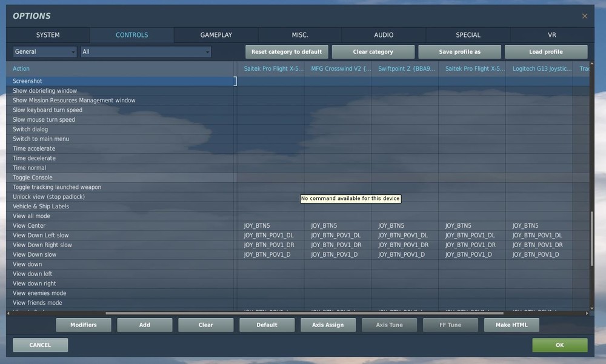The height and width of the screenshot is (364, 606).
Task: Open the General aircraft dropdown
Action: click(45, 51)
